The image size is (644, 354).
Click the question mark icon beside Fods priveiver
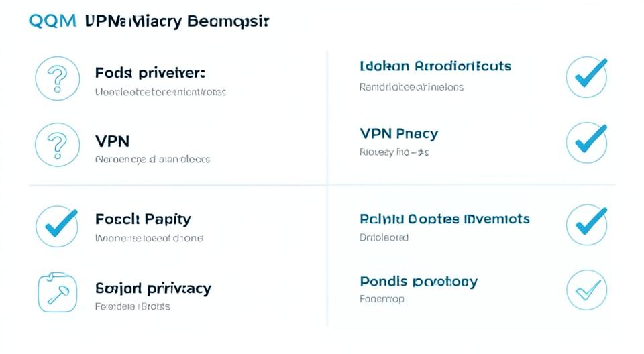(58, 78)
